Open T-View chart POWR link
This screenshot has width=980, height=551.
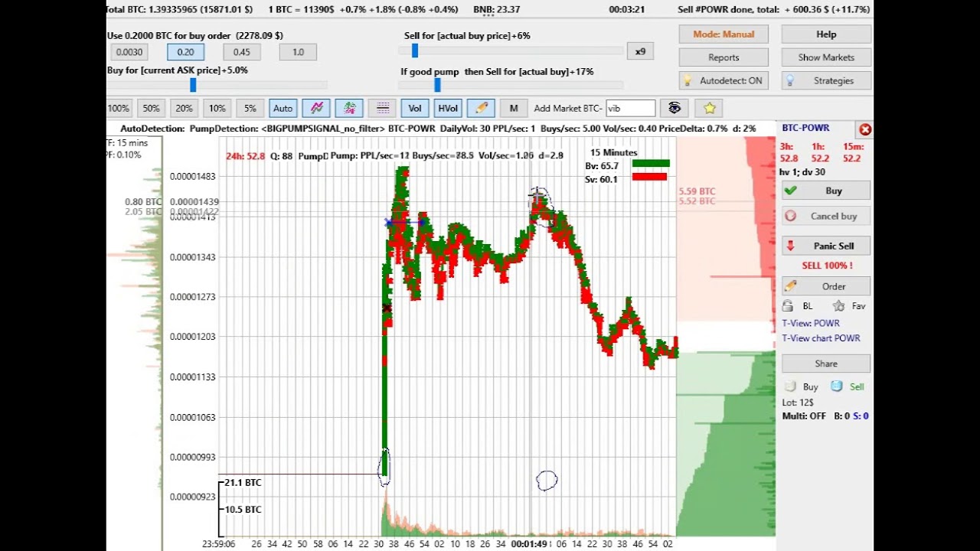(821, 338)
